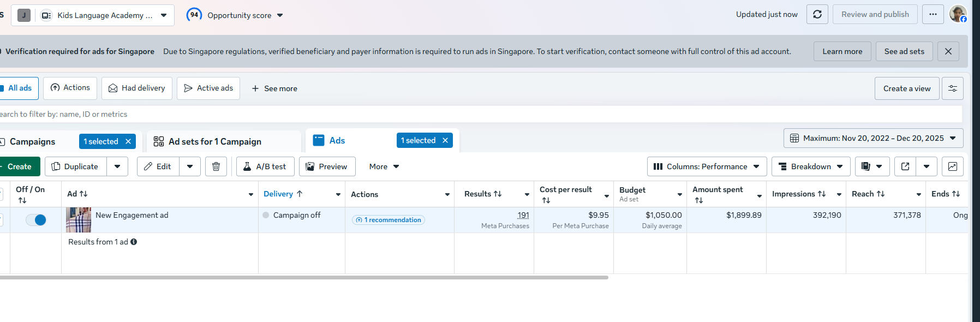The height and width of the screenshot is (322, 980).
Task: Open the charts panel icon
Action: click(x=953, y=166)
